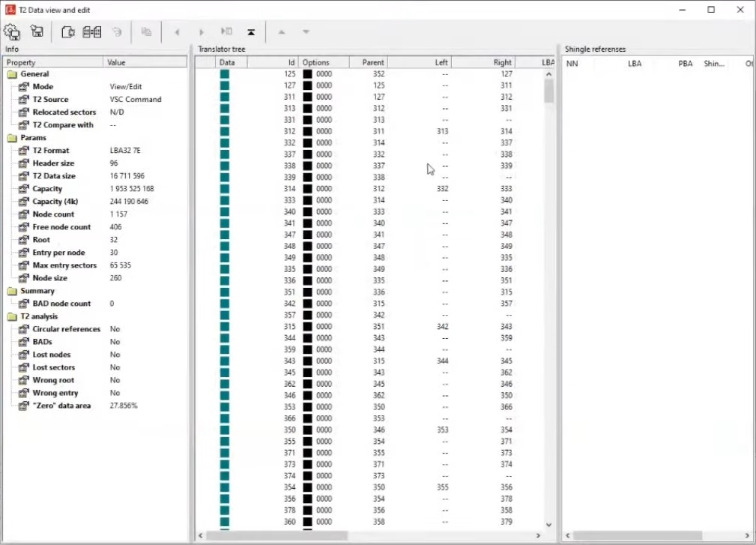Select the translator tree row with Id 315

pos(369,327)
